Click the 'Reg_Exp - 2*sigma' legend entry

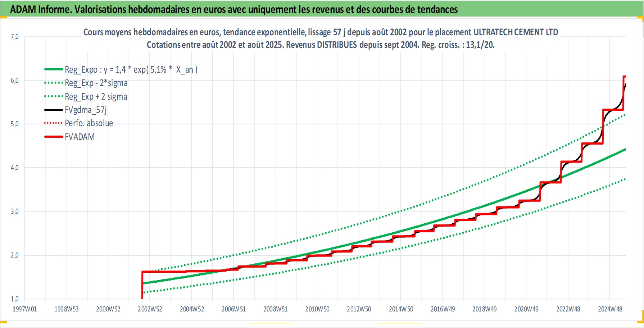coord(96,83)
